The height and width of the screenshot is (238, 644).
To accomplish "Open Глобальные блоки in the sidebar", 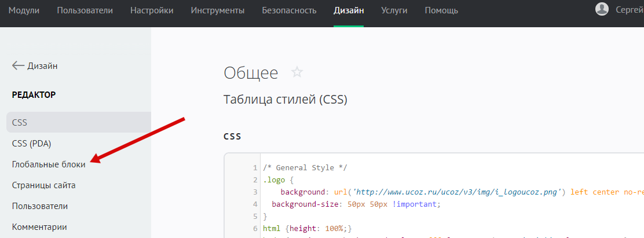I will [49, 164].
